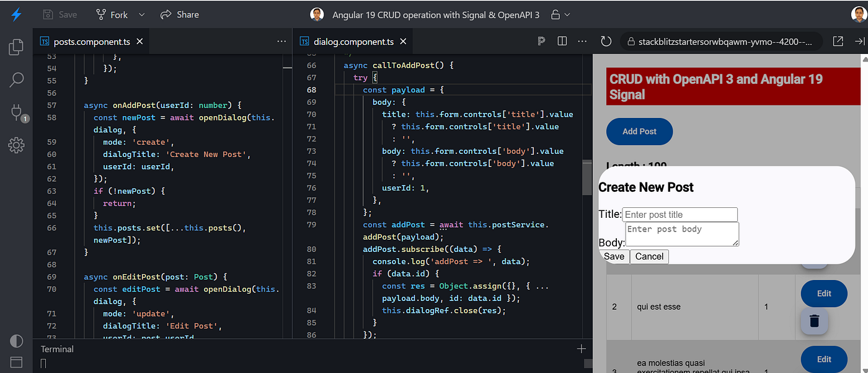The image size is (868, 373).
Task: Toggle the light/dark theme icon
Action: click(x=16, y=341)
